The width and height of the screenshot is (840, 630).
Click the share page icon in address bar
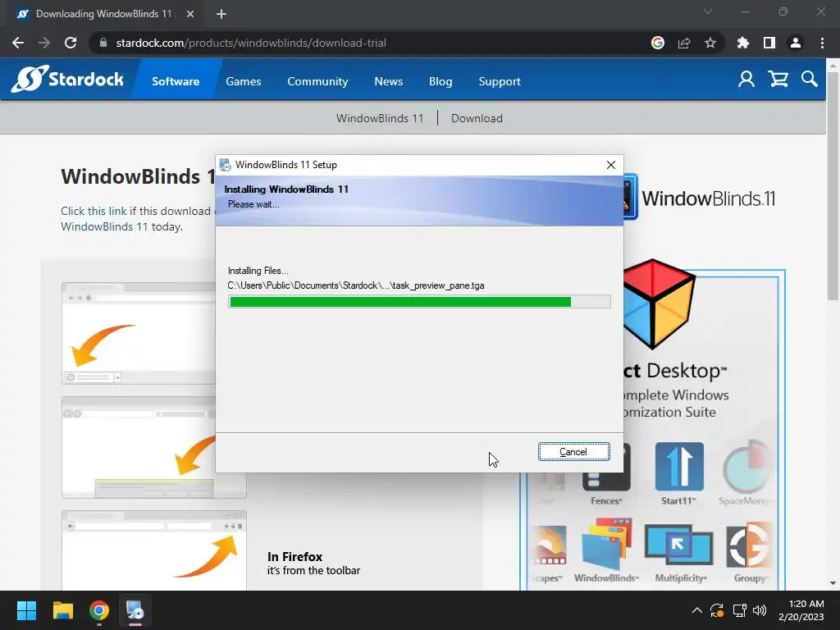tap(684, 43)
